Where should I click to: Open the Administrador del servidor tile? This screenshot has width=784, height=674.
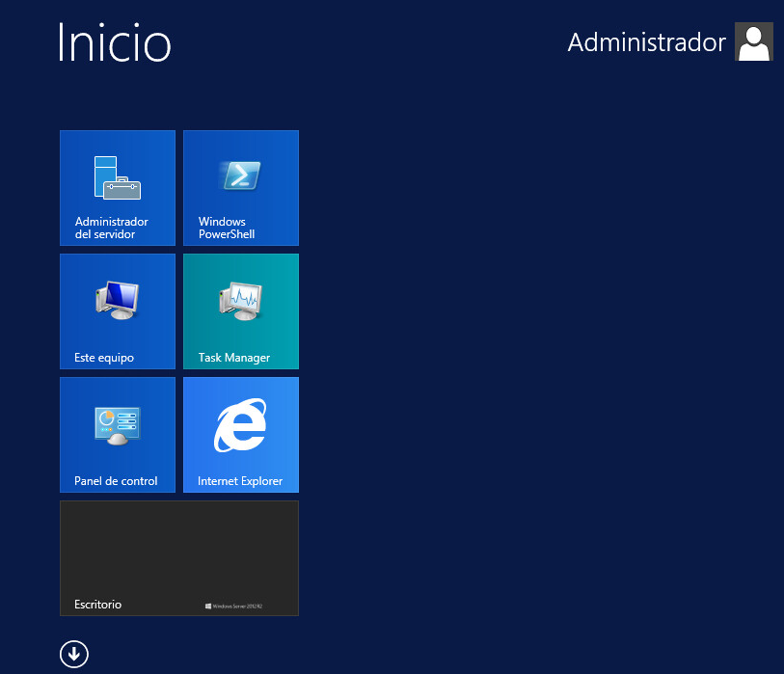point(118,188)
